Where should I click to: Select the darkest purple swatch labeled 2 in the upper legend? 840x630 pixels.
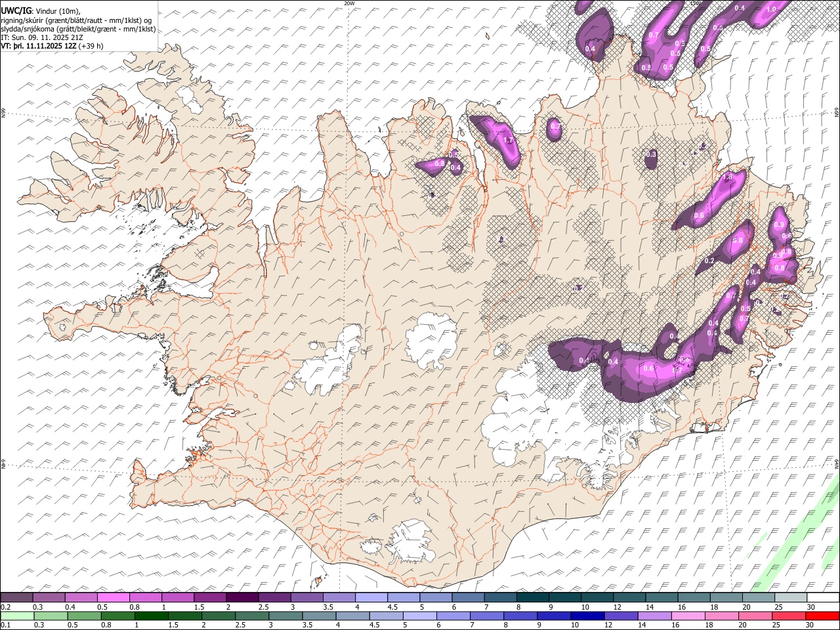point(242,598)
